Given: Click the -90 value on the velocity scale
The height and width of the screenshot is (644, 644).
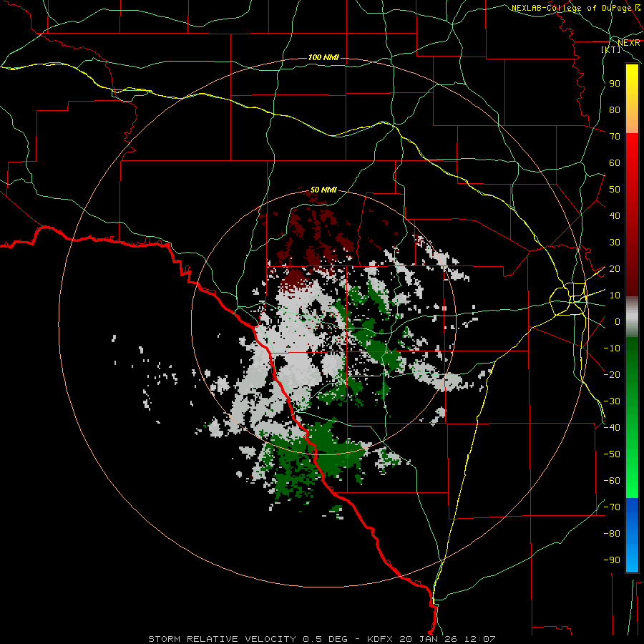Looking at the screenshot, I should (612, 560).
